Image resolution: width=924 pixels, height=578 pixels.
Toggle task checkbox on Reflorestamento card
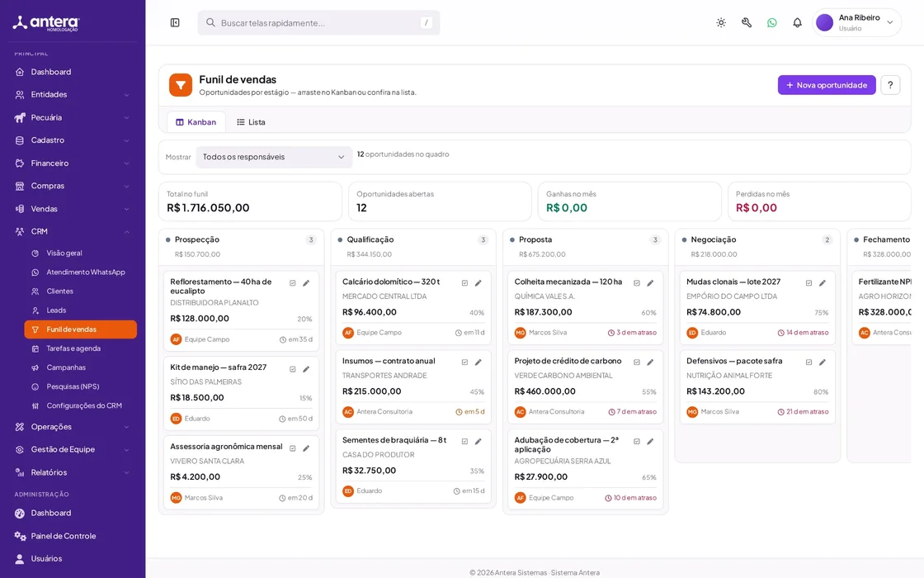click(x=292, y=283)
